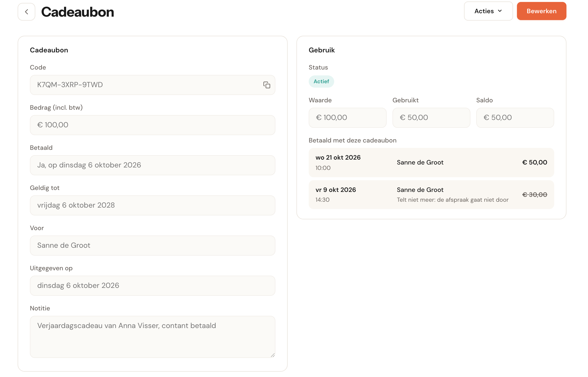The width and height of the screenshot is (588, 377).
Task: Click the 'Betaald met deze cadeaubon' label
Action: tap(352, 140)
